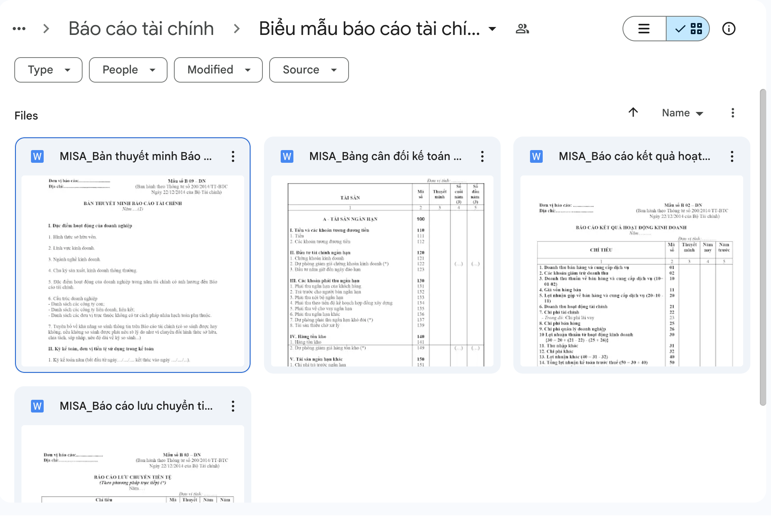The image size is (771, 532).
Task: Open the view details info icon
Action: 729,29
